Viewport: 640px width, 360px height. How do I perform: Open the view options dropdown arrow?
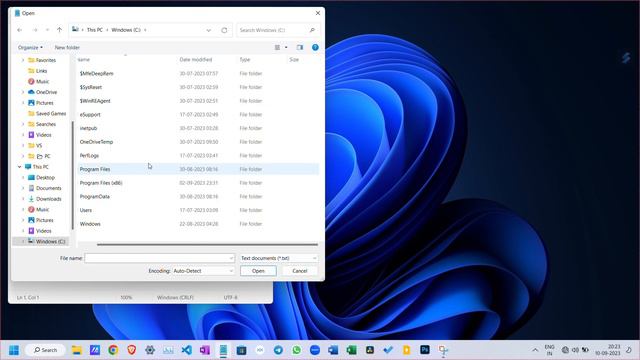[286, 47]
